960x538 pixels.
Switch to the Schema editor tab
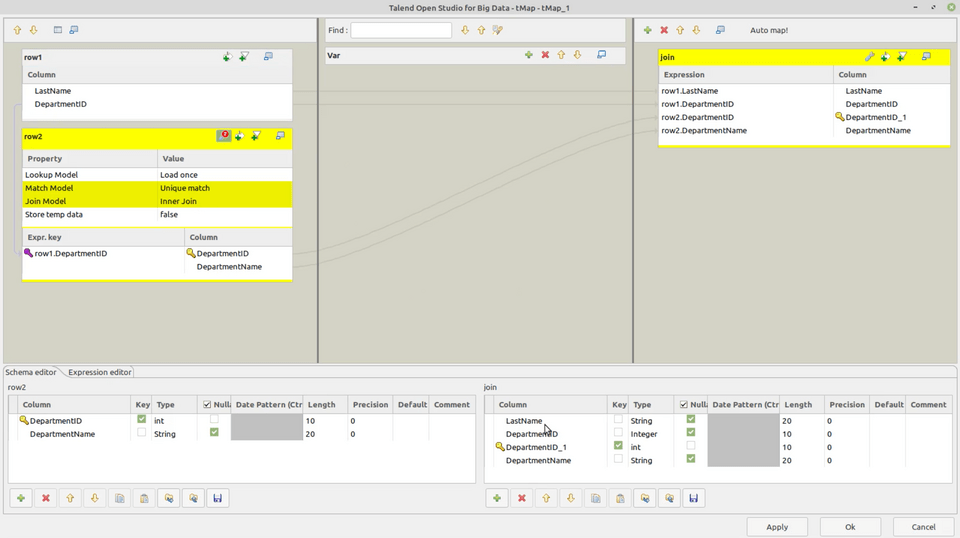pos(31,372)
